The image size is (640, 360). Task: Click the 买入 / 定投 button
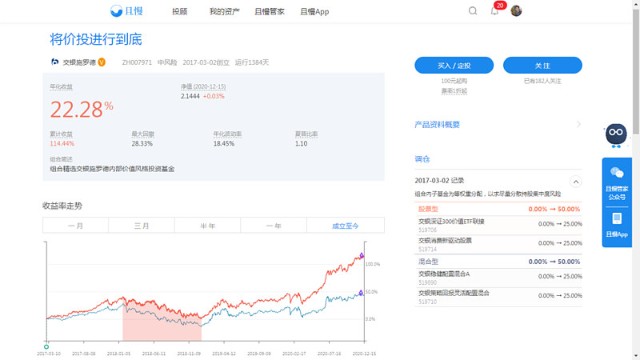(454, 65)
